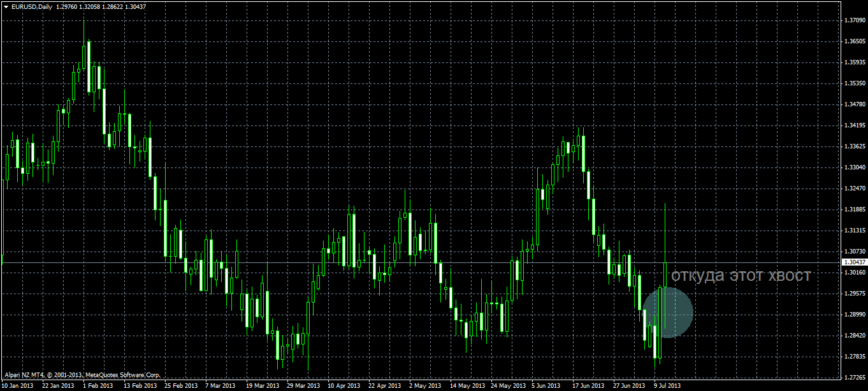Viewport: 868px width, 391px height.
Task: Click the 17 Jun 2013 date label
Action: click(x=589, y=386)
